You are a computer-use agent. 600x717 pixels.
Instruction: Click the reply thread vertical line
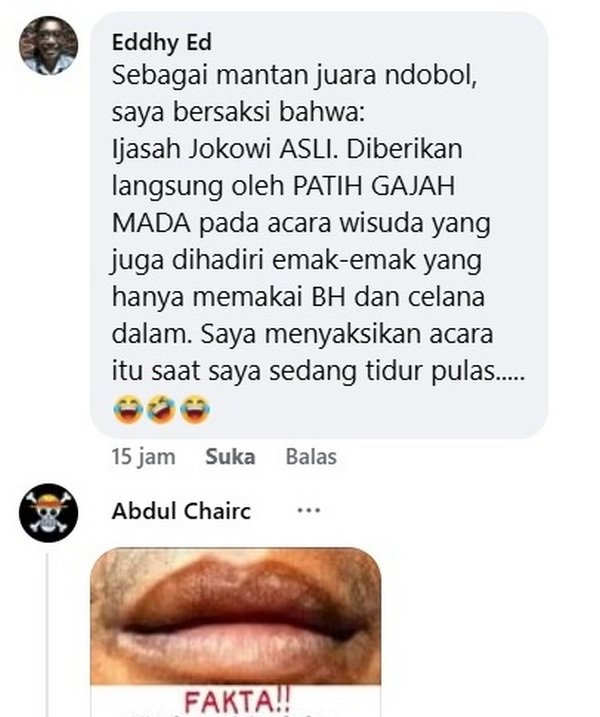[x=47, y=637]
